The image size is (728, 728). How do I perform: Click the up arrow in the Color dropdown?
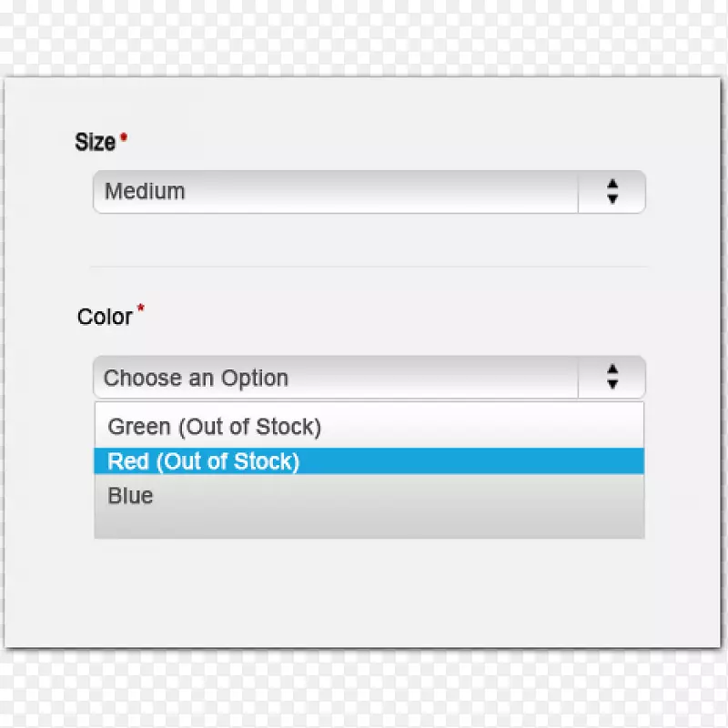coord(612,369)
